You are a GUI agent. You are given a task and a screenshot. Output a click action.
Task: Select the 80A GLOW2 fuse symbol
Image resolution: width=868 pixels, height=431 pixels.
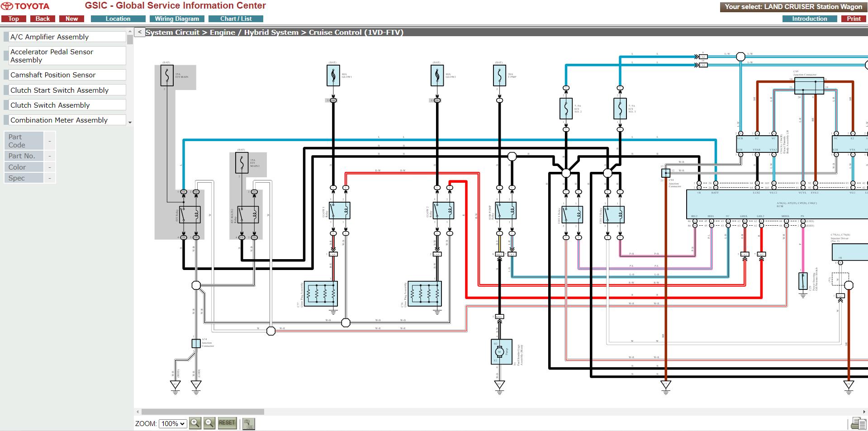click(x=437, y=76)
